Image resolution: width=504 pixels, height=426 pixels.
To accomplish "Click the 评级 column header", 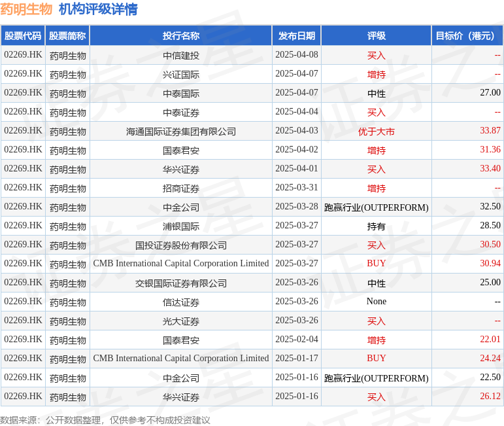I will tap(377, 36).
